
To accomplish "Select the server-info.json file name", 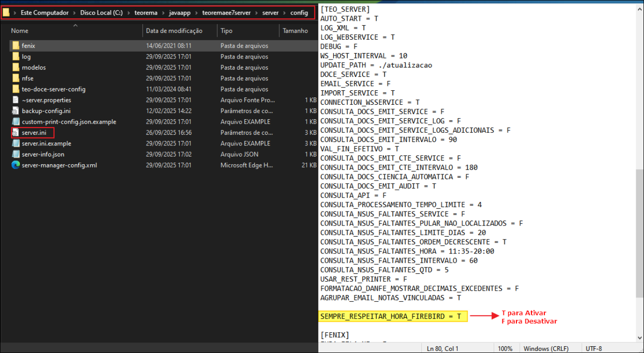I will [x=43, y=155].
